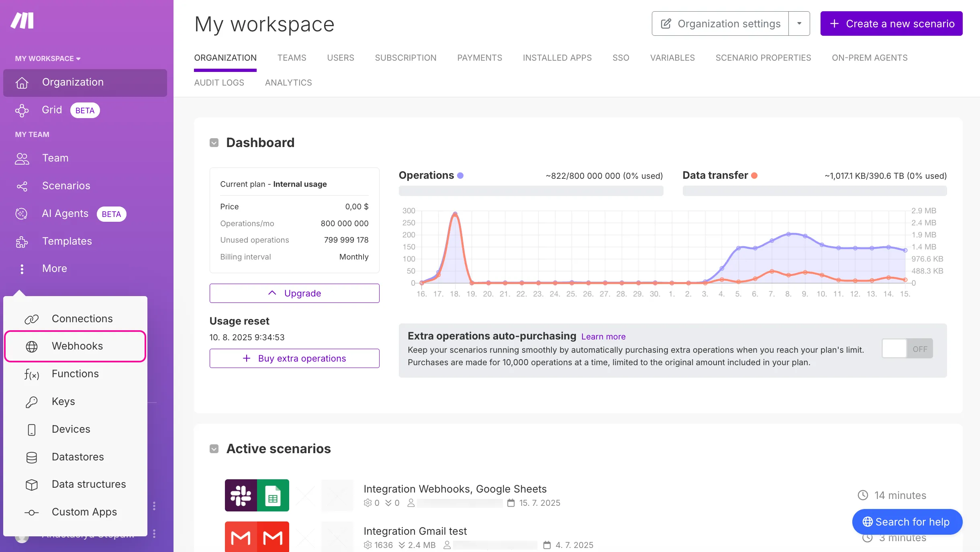Switch to the SUBSCRIPTION tab

405,58
